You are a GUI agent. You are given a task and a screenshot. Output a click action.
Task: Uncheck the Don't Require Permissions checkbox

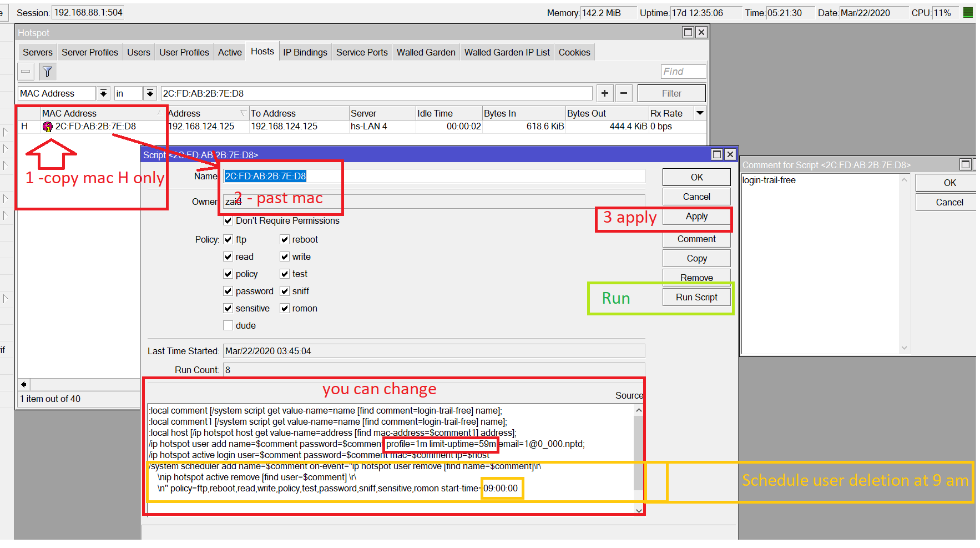point(228,220)
